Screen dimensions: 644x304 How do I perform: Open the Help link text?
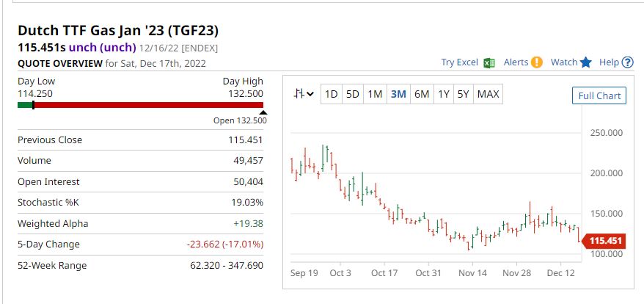point(609,62)
